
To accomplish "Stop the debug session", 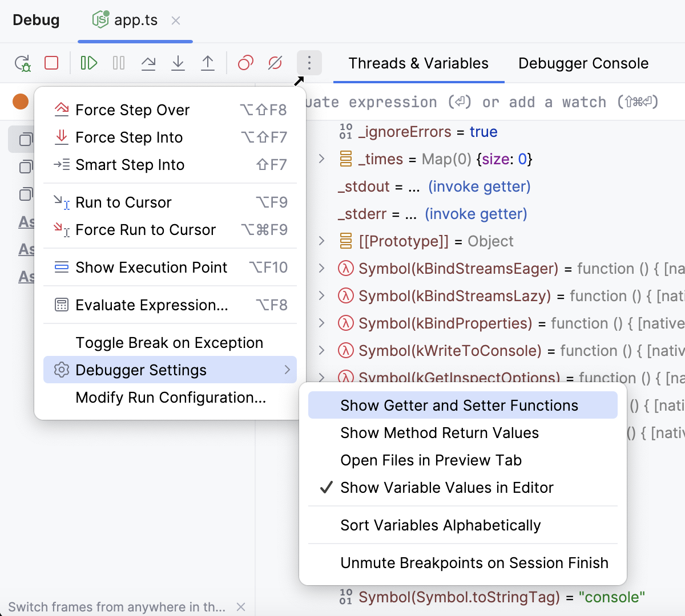I will [51, 63].
